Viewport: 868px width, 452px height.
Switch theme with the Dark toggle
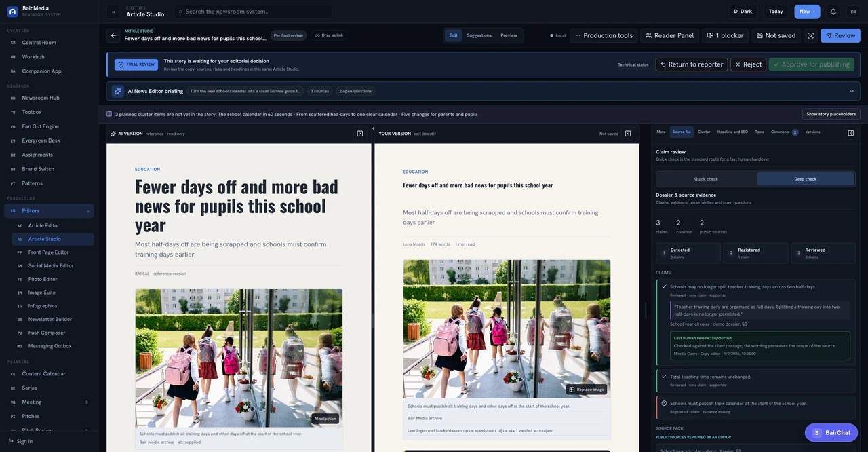[x=743, y=12]
